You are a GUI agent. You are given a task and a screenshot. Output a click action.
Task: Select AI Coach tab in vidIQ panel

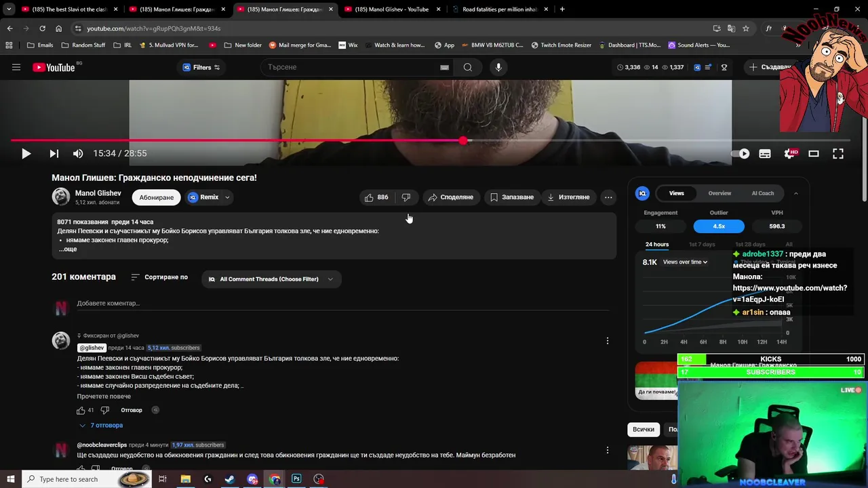pyautogui.click(x=763, y=193)
